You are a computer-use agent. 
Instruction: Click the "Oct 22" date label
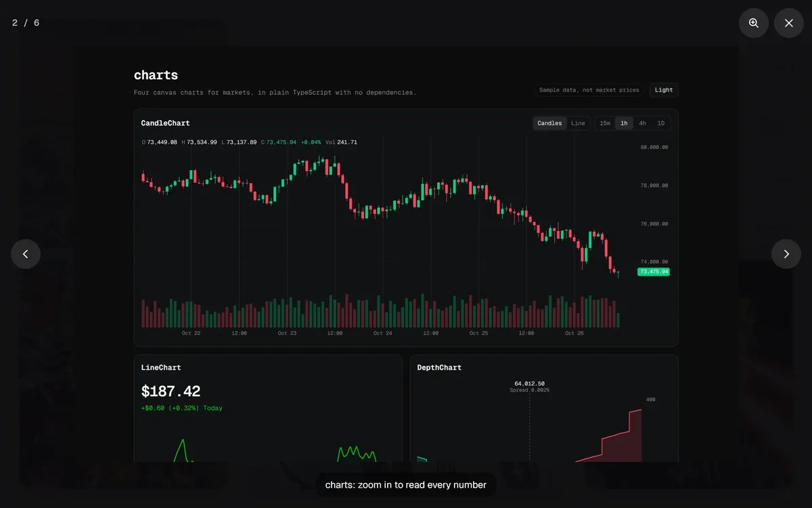[x=191, y=333]
